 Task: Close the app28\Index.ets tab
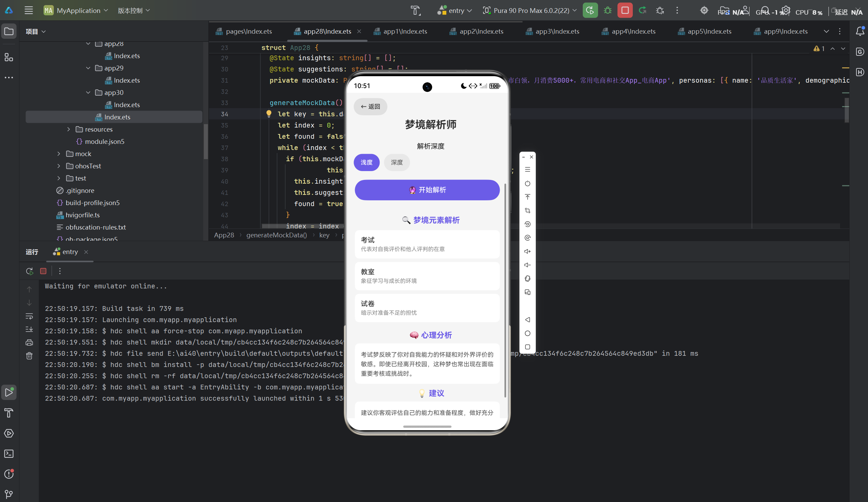coord(359,31)
